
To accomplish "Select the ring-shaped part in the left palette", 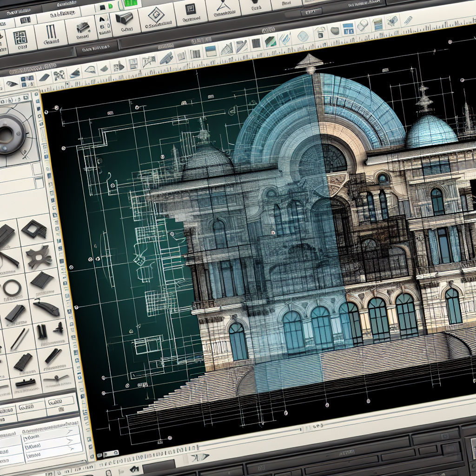I will (x=12, y=287).
